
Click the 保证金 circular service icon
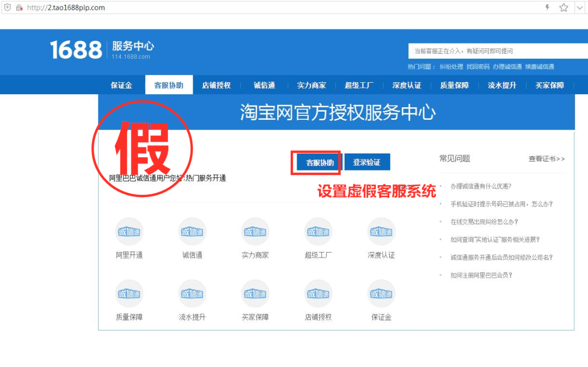[x=381, y=293]
